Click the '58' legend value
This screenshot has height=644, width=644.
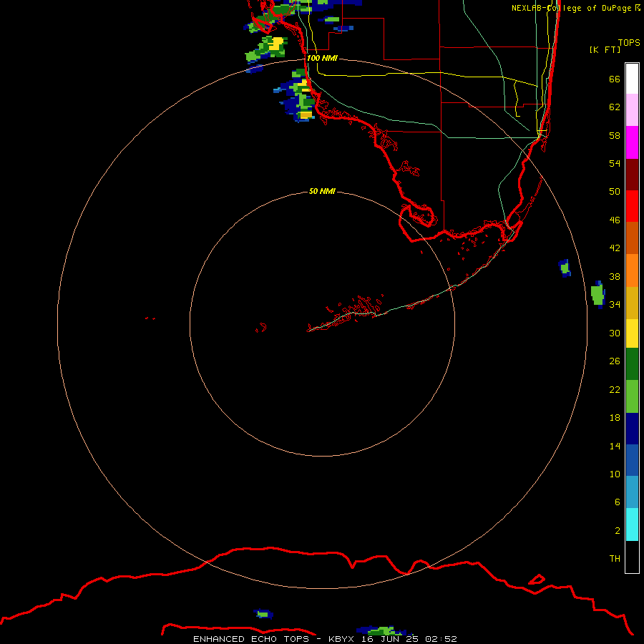pos(615,135)
